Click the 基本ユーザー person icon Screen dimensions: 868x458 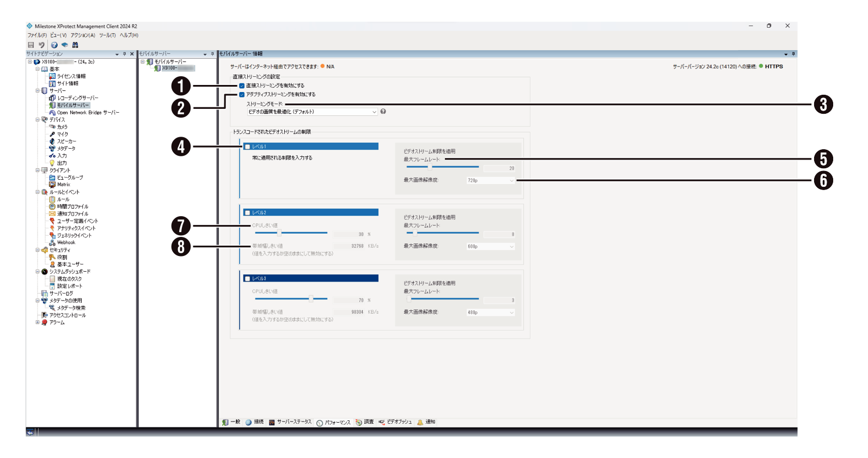pos(52,264)
